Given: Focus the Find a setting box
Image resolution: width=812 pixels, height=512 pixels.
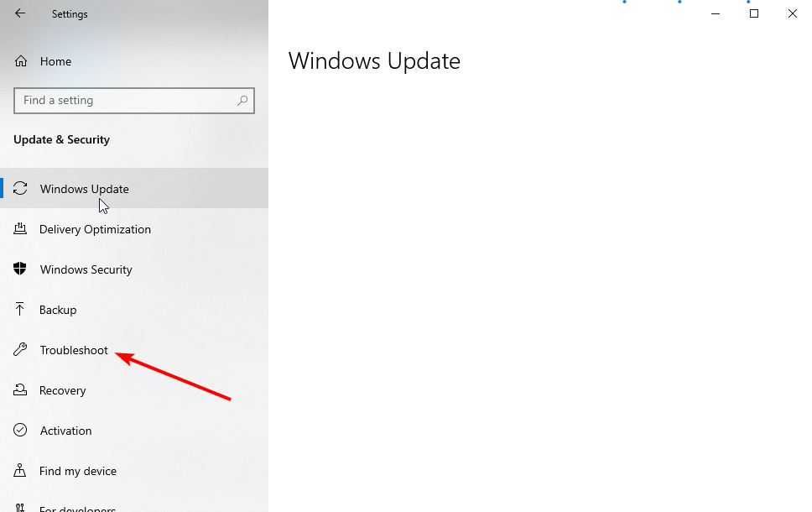Looking at the screenshot, I should point(134,101).
